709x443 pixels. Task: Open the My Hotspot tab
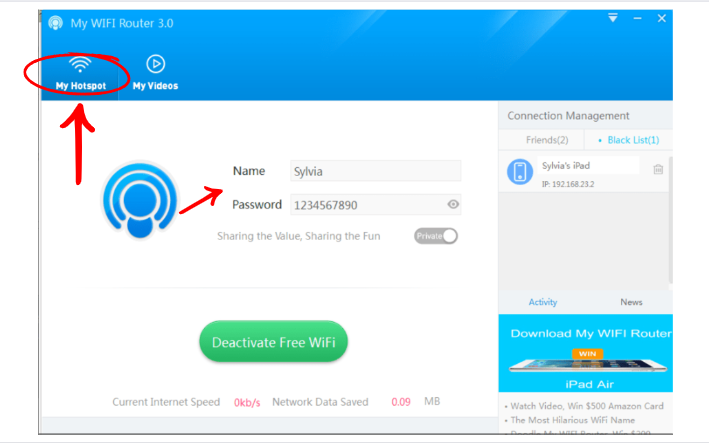tap(80, 73)
